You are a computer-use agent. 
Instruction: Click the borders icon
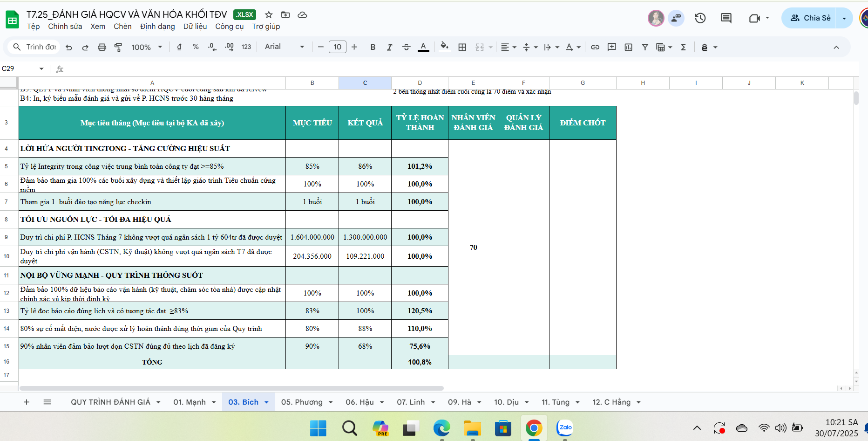462,47
